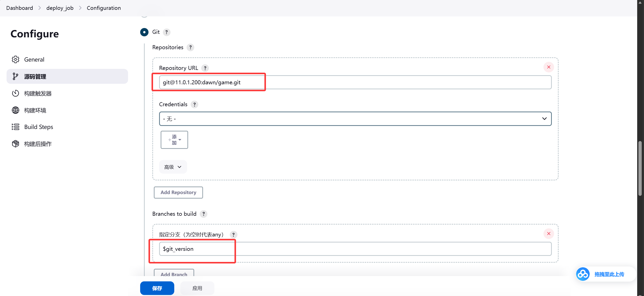Click chevron after deploy_job breadcrumb
The image size is (644, 296).
pyautogui.click(x=80, y=8)
